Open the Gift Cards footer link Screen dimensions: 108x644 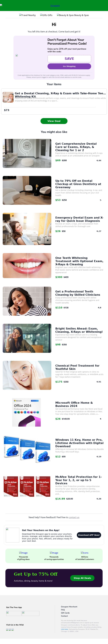pyautogui.click(x=65, y=613)
